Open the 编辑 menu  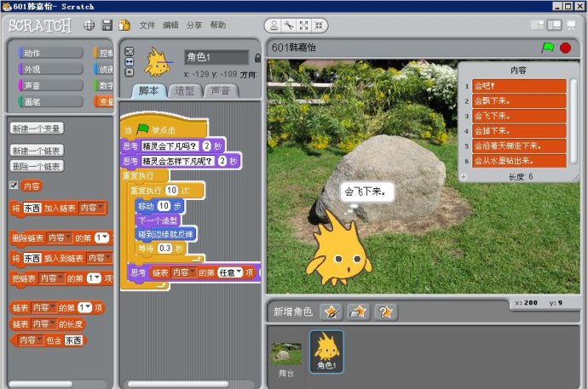170,25
